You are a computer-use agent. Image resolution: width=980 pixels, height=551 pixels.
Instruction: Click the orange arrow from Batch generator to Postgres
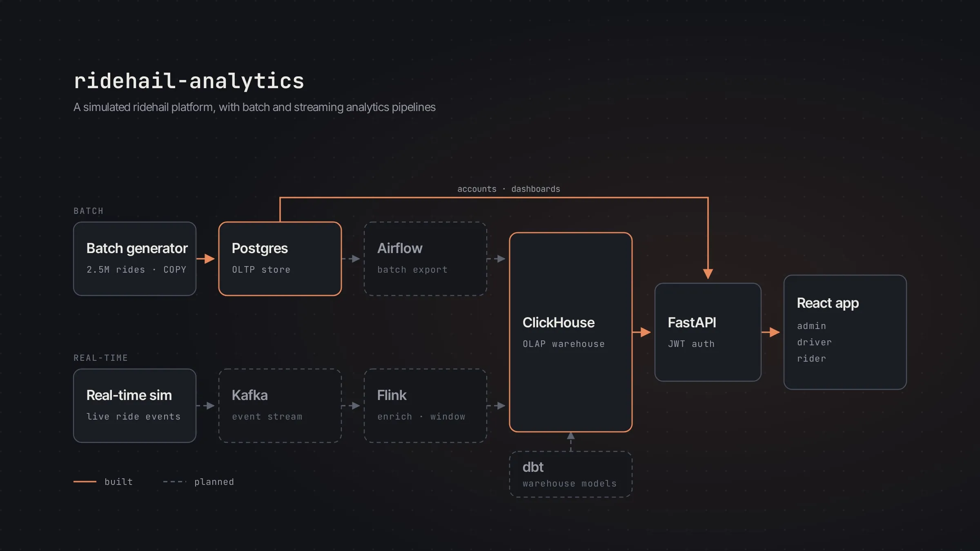(206, 259)
